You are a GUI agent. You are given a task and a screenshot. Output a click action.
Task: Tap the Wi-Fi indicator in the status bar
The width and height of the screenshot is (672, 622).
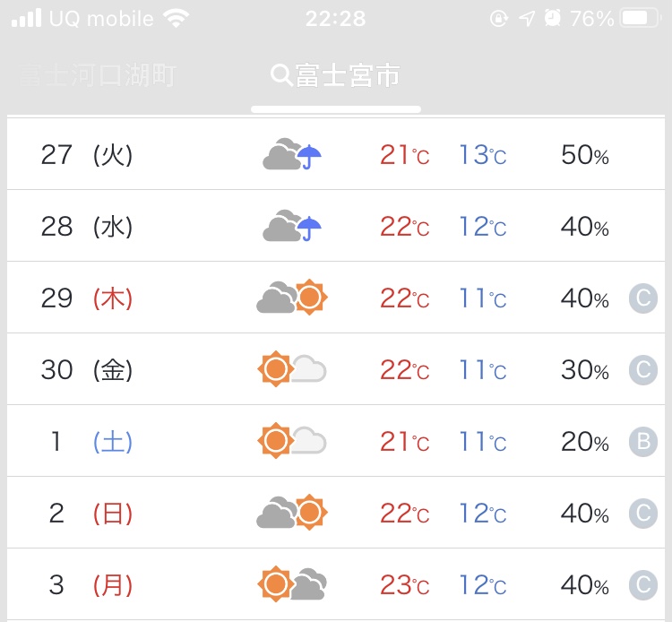coord(177,19)
